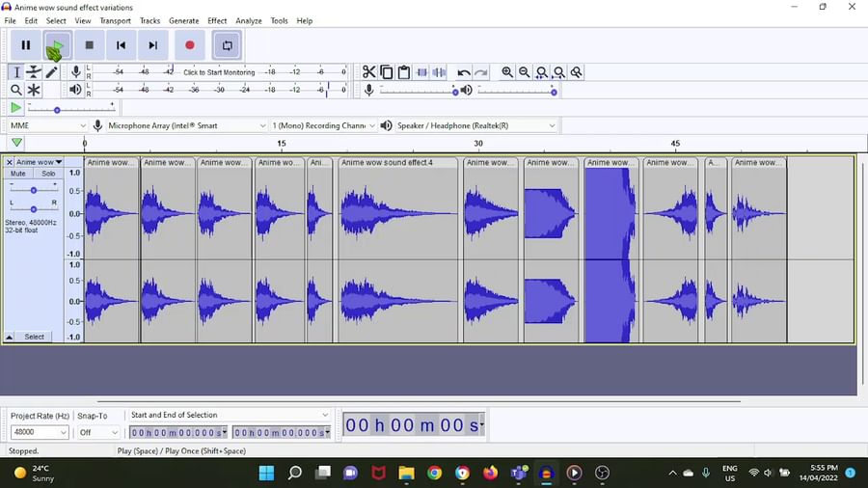Screen dimensions: 868x488
Task: Open the Snap-To Off dropdown
Action: (98, 432)
